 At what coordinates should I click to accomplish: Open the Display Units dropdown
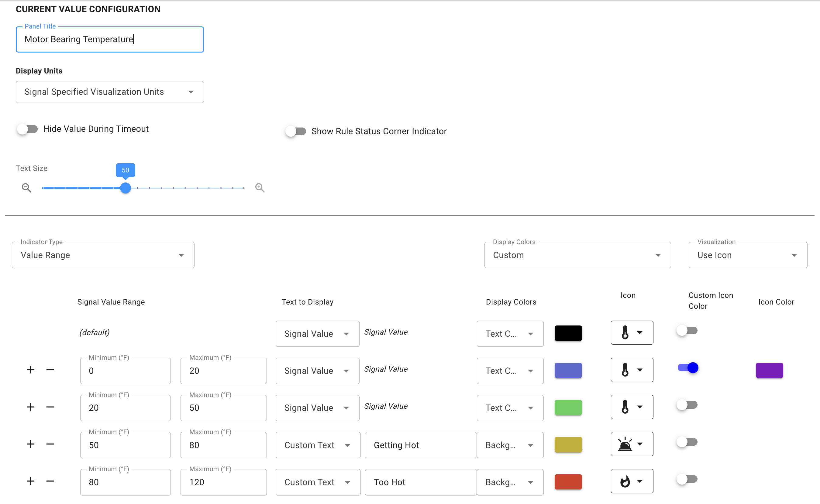pos(109,92)
